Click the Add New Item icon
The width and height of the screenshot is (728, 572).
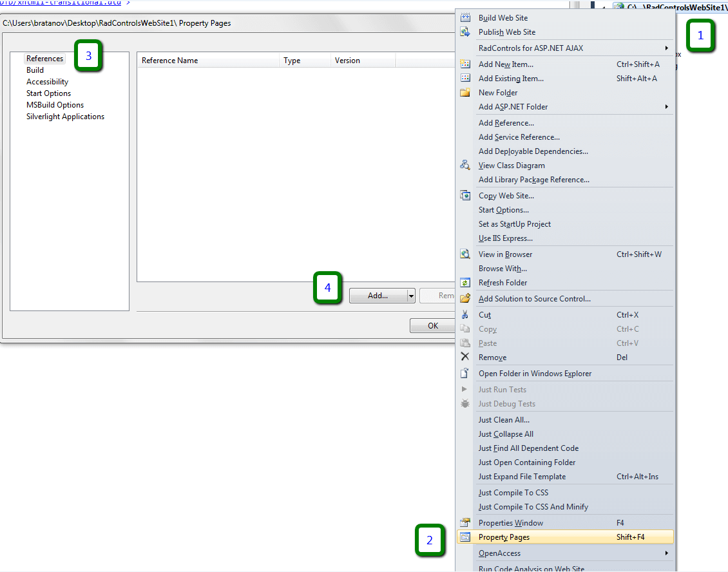pyautogui.click(x=465, y=64)
